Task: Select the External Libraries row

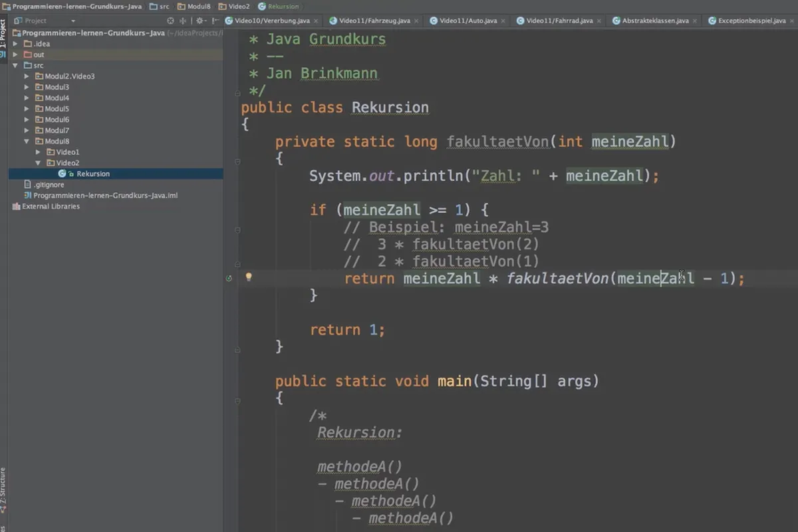Action: 116,206
